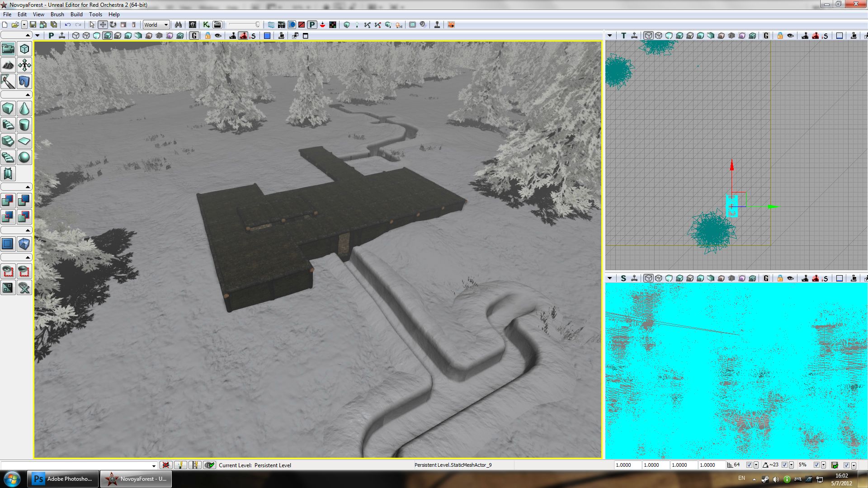
Task: Create a spiral staircase brush
Action: 8,157
